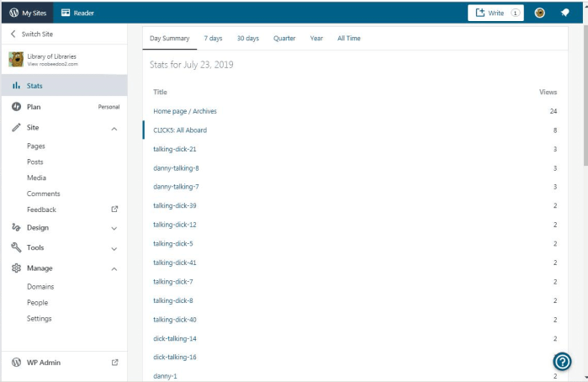The image size is (588, 382).
Task: Expand the Design section chevron
Action: 114,228
